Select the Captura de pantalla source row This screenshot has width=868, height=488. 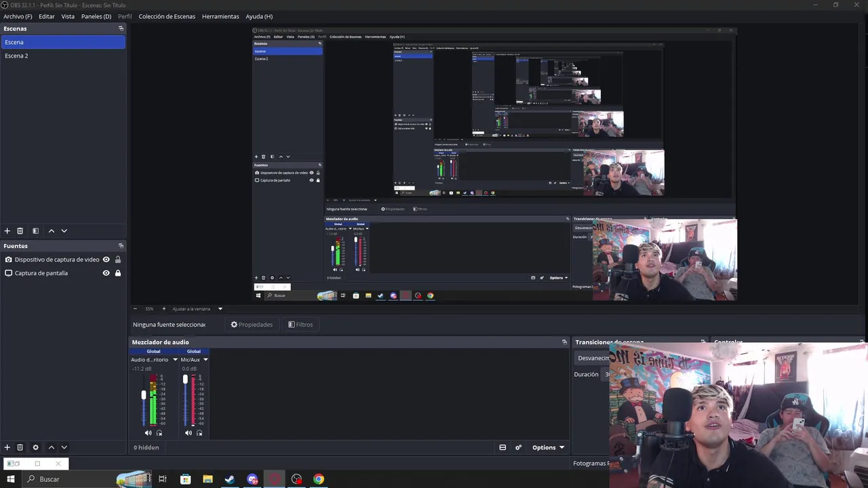[x=63, y=273]
